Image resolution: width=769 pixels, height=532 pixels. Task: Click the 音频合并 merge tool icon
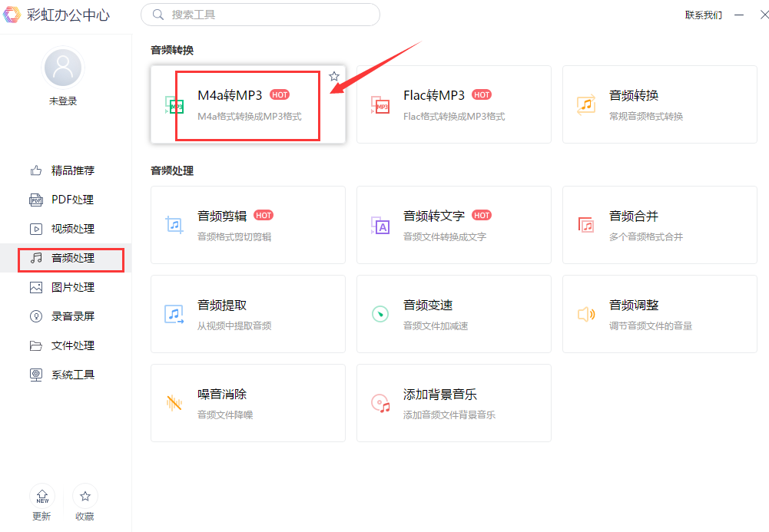click(586, 225)
